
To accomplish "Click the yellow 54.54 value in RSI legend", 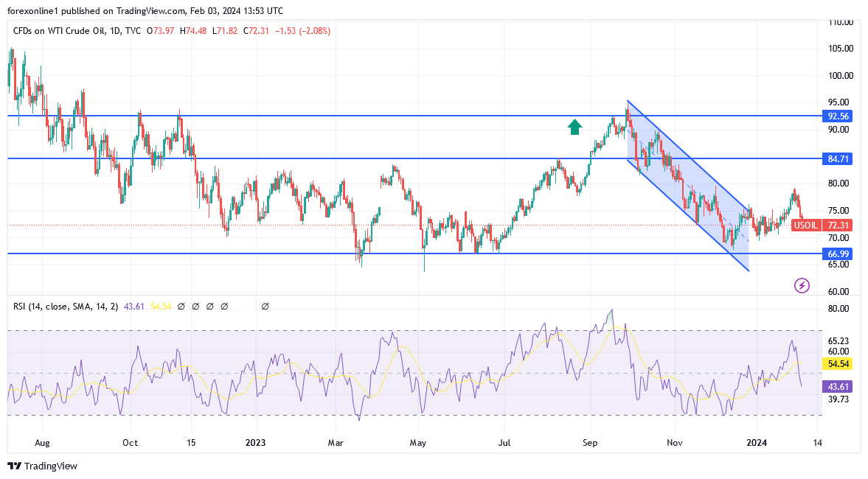I will [161, 306].
